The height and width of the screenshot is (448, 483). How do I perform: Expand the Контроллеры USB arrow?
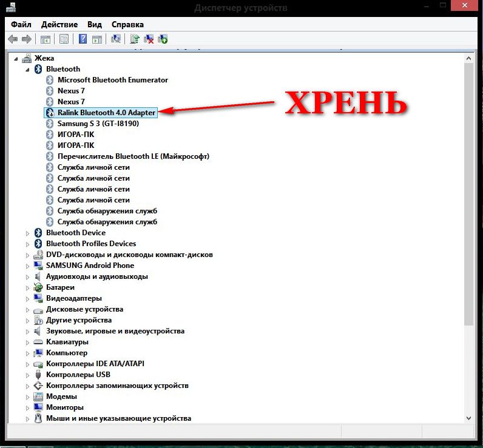point(27,375)
